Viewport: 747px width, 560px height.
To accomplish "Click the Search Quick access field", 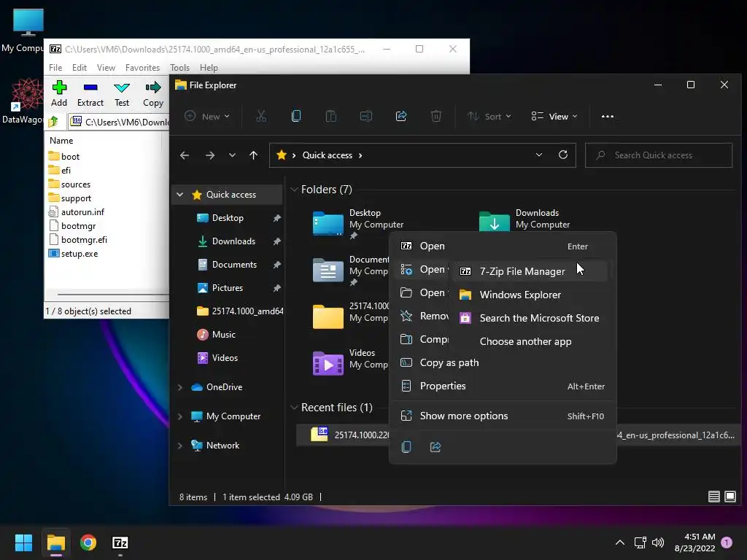I will coord(659,155).
